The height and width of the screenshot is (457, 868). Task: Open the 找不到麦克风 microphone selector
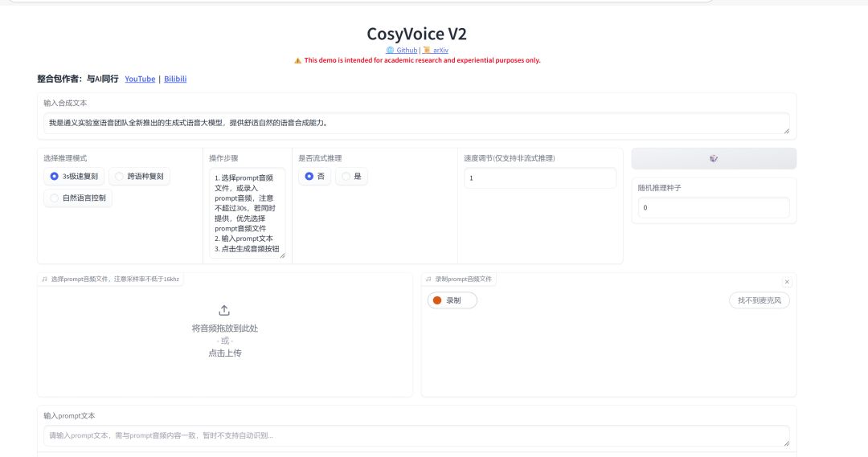(x=759, y=300)
